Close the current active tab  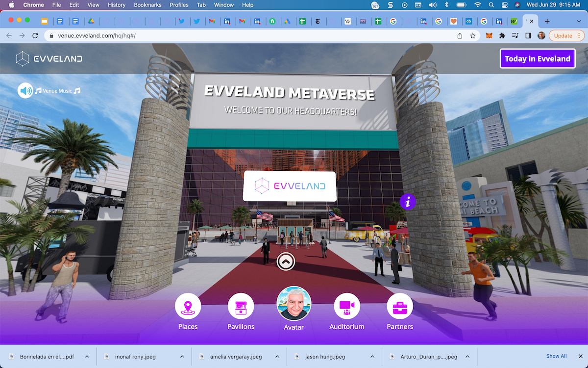[532, 21]
